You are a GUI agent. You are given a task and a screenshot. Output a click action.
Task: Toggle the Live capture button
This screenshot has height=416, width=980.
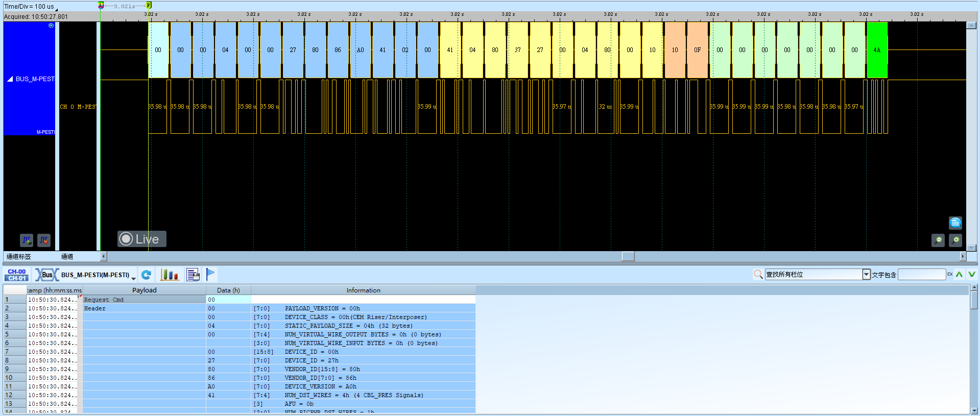pyautogui.click(x=142, y=239)
